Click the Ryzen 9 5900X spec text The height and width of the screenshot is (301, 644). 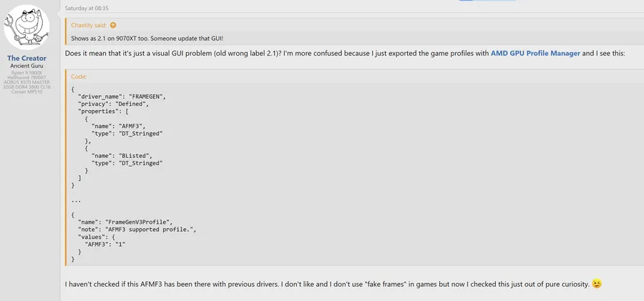(x=27, y=72)
